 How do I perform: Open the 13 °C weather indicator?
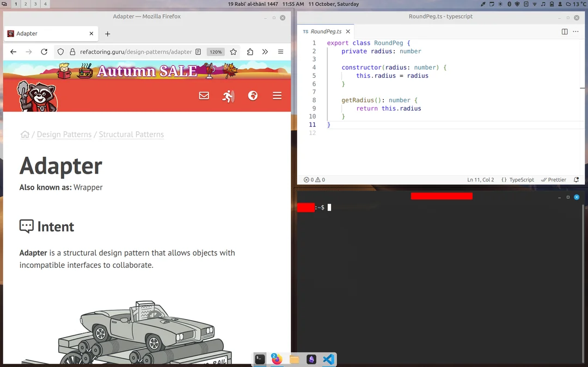pos(576,4)
